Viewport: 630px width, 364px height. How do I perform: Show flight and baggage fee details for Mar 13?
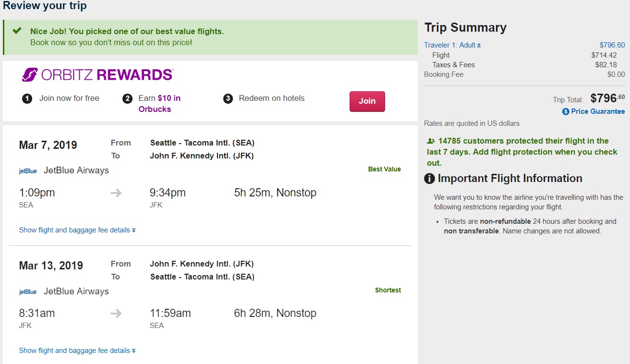point(77,351)
